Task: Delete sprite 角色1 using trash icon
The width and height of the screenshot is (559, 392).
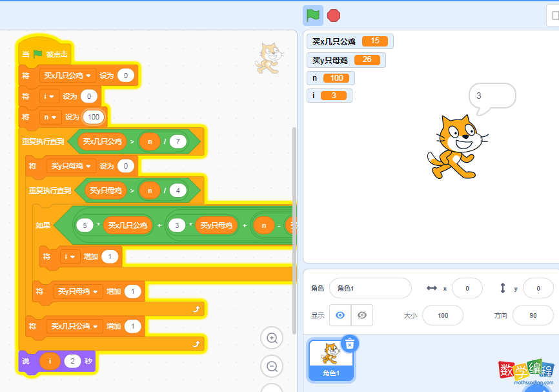Action: (349, 344)
